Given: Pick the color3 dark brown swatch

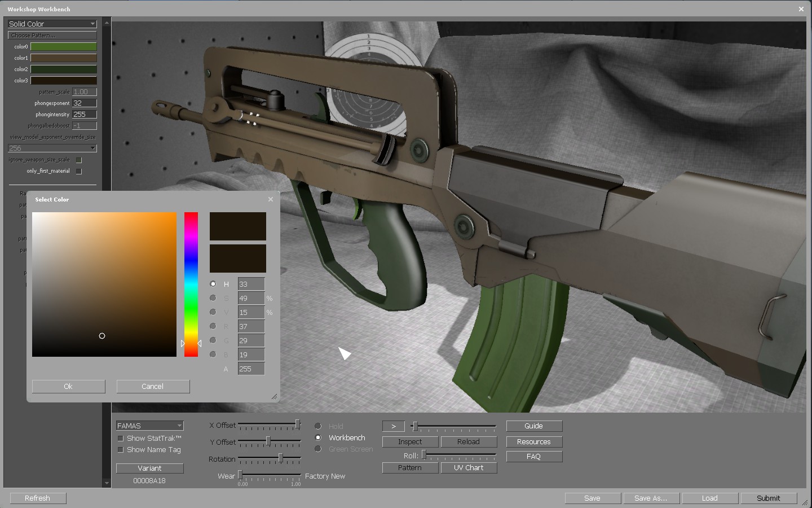Looking at the screenshot, I should tap(64, 80).
